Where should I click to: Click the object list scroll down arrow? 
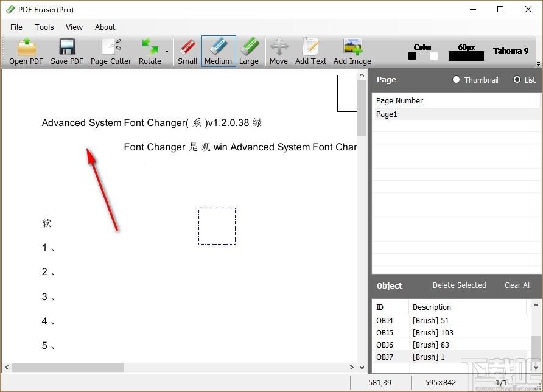pyautogui.click(x=536, y=368)
